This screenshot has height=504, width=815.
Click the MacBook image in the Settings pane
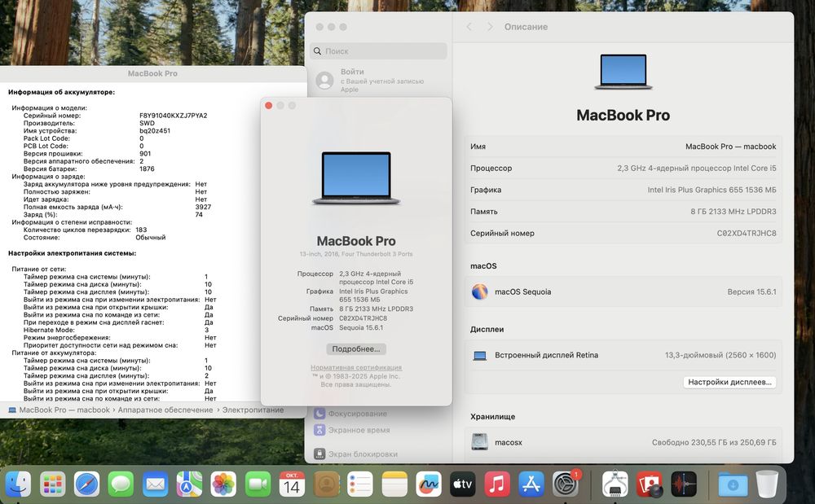click(x=623, y=72)
